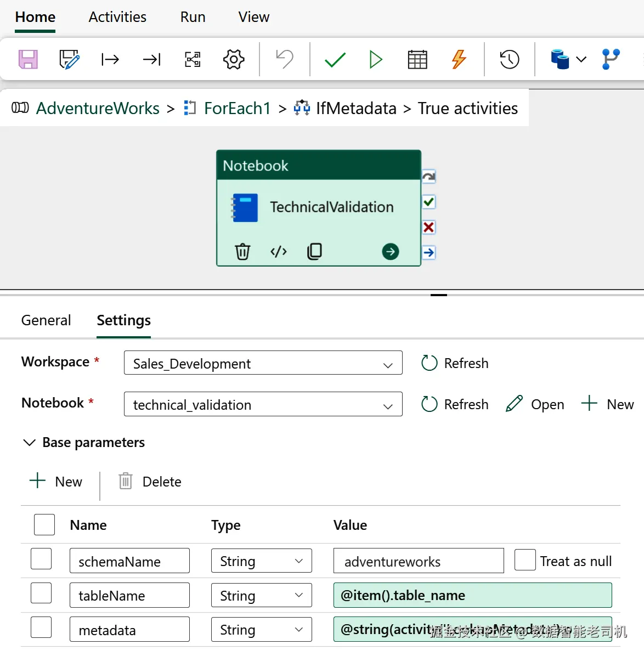Collapse the Base parameters section
This screenshot has height=656, width=644.
(29, 443)
